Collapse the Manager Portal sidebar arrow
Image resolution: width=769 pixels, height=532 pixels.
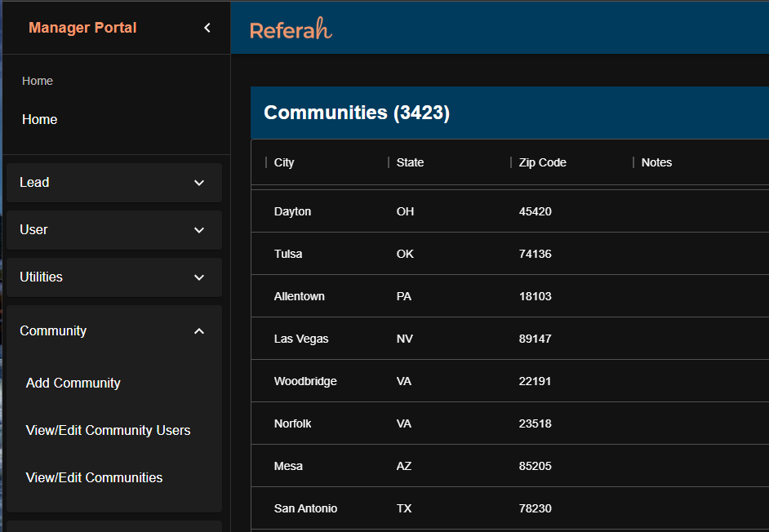[207, 28]
